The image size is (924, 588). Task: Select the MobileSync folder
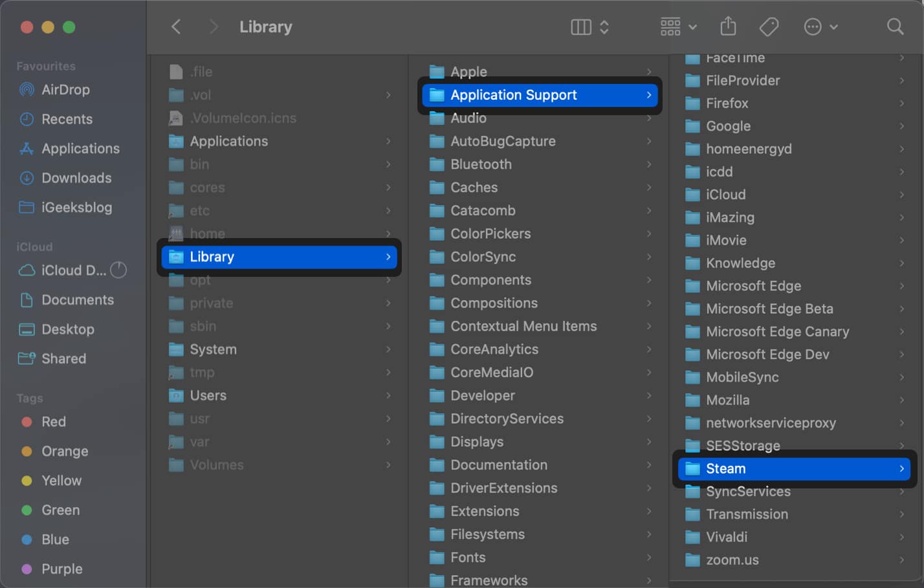pyautogui.click(x=794, y=377)
